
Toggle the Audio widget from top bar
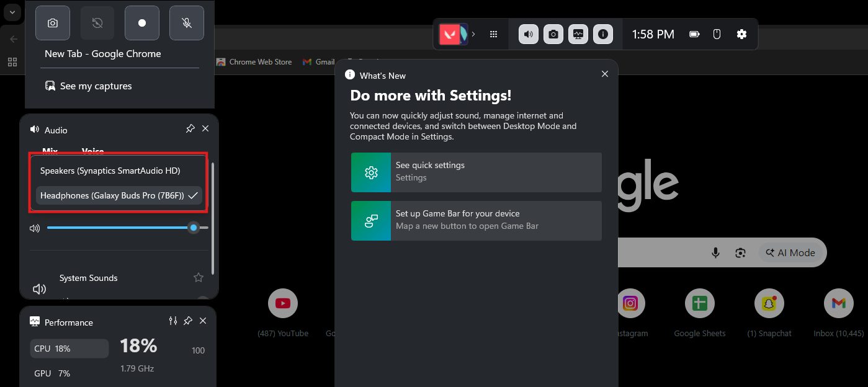click(x=529, y=35)
